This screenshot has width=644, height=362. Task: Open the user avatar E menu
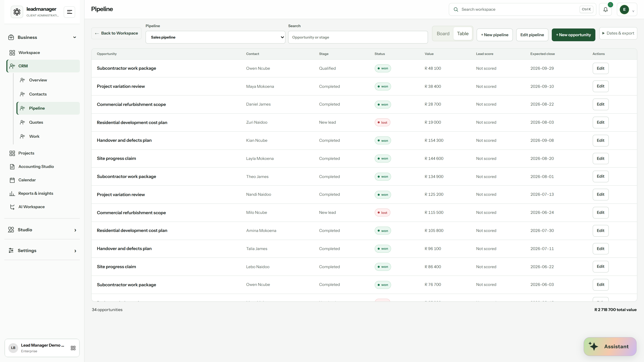pos(624,10)
